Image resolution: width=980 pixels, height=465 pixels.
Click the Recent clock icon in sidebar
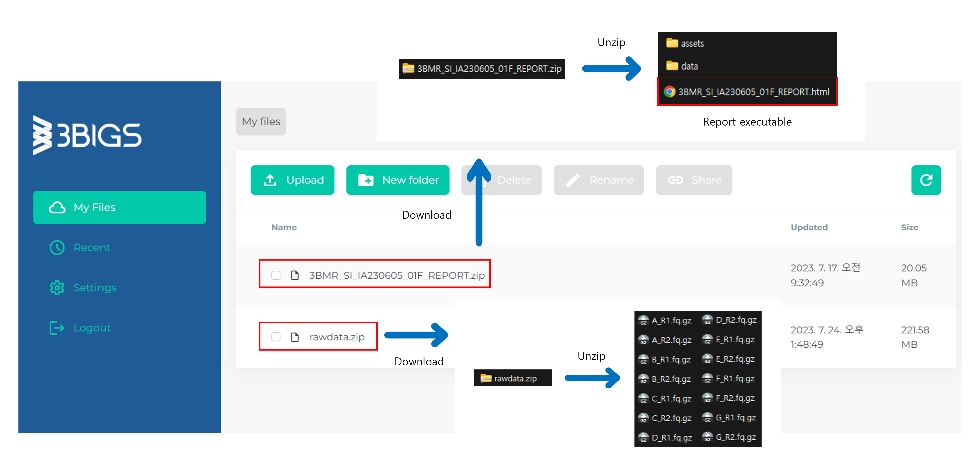pyautogui.click(x=57, y=247)
